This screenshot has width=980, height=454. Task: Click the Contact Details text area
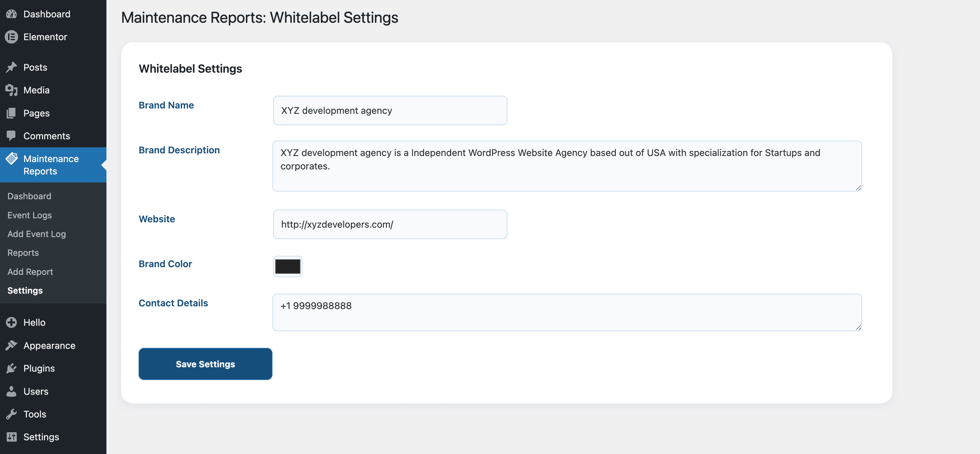pyautogui.click(x=567, y=312)
